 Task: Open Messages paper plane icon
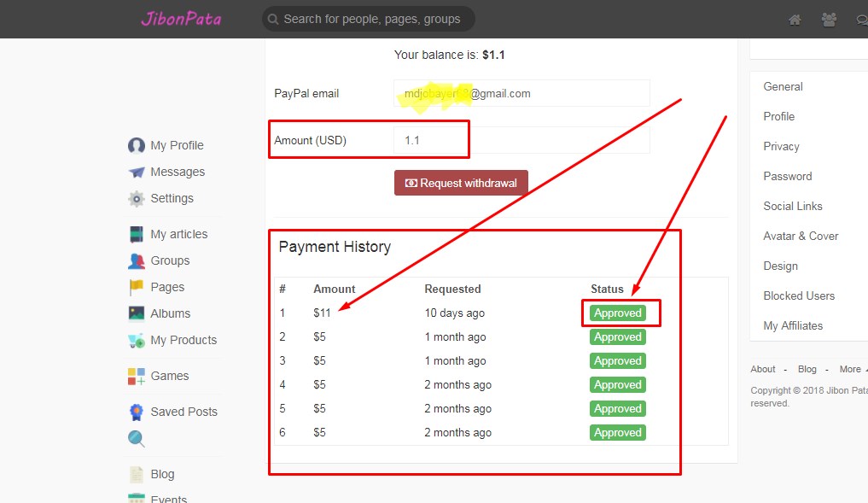click(137, 172)
